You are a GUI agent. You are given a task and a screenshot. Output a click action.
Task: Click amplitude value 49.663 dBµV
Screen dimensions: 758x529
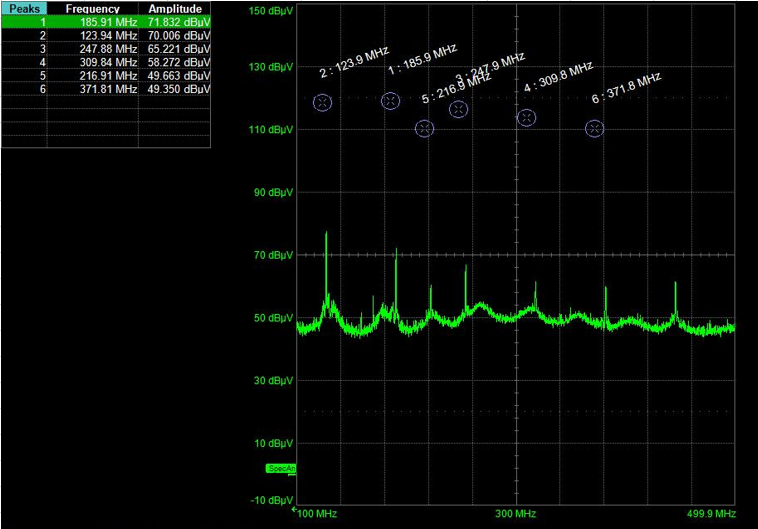(x=179, y=76)
